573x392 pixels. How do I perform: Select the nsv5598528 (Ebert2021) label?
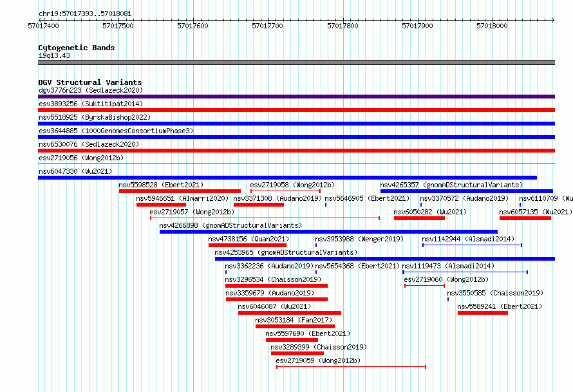point(161,185)
